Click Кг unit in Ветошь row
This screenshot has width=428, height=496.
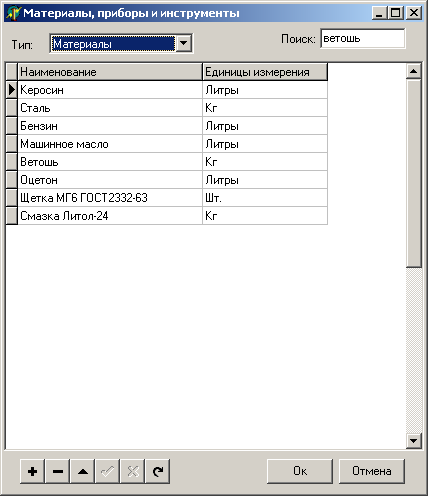coord(265,162)
